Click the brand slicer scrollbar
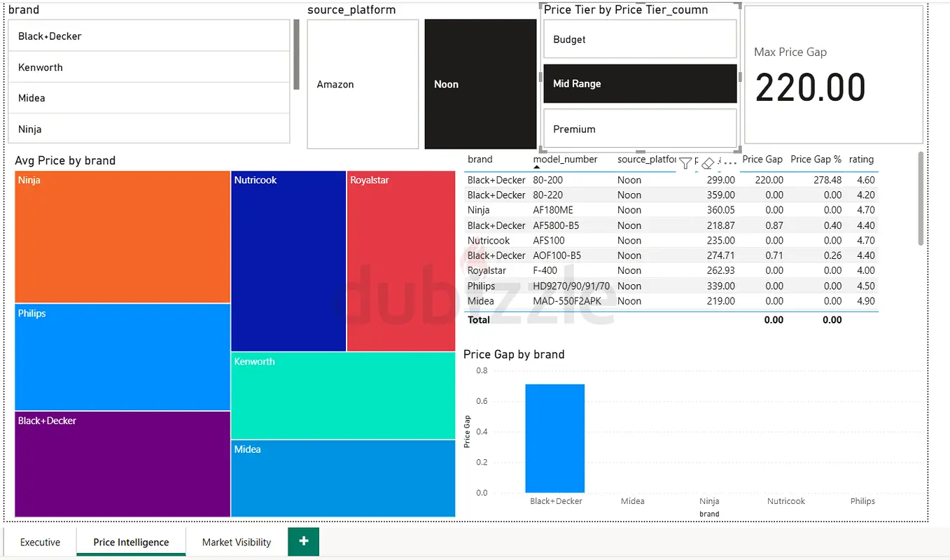Screen dimensions: 950x560 296,55
